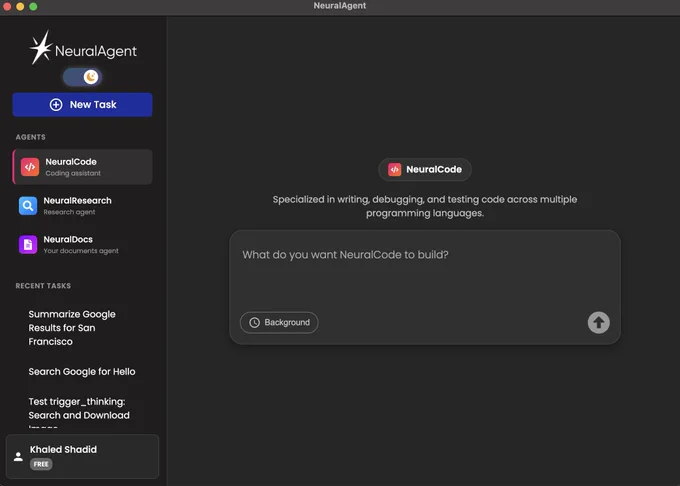The width and height of the screenshot is (680, 486).
Task: Open the Test trigger_thinking task
Action: (79, 411)
